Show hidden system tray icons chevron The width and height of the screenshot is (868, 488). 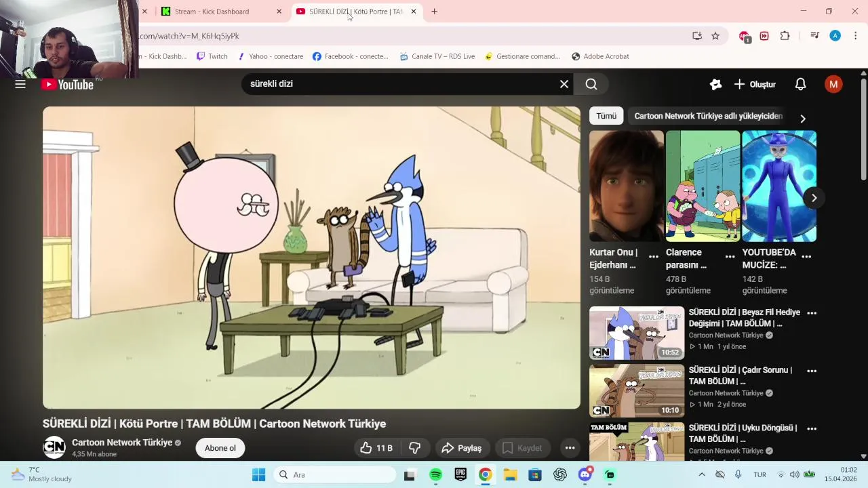click(701, 474)
